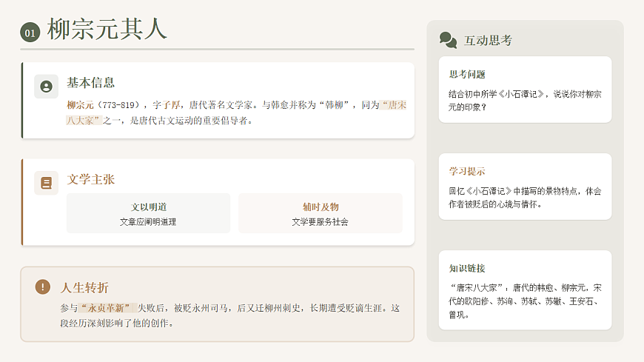Click the 文学要服务社会 description text
This screenshot has width=644, height=362.
point(320,221)
